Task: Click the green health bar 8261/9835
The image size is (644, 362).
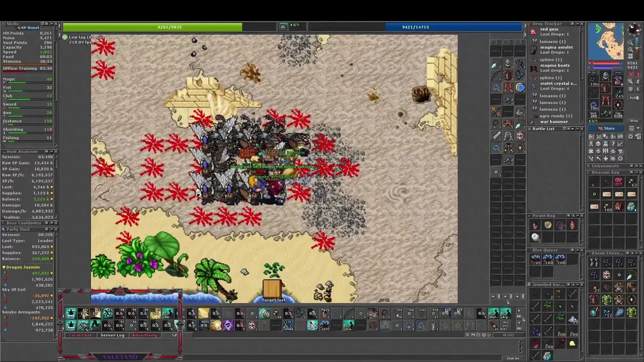Action: tap(170, 27)
